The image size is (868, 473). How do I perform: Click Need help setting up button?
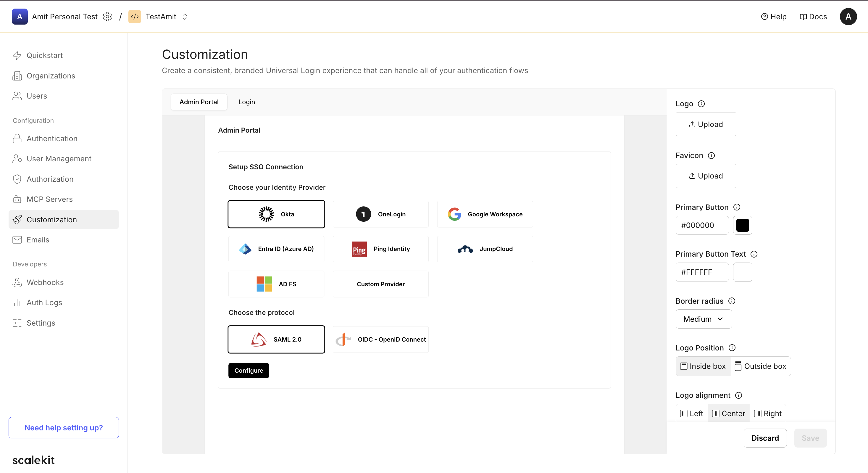click(63, 427)
